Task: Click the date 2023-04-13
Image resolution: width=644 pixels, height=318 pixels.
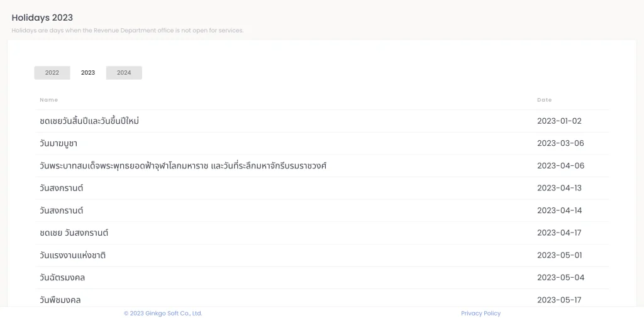Action: pos(559,188)
